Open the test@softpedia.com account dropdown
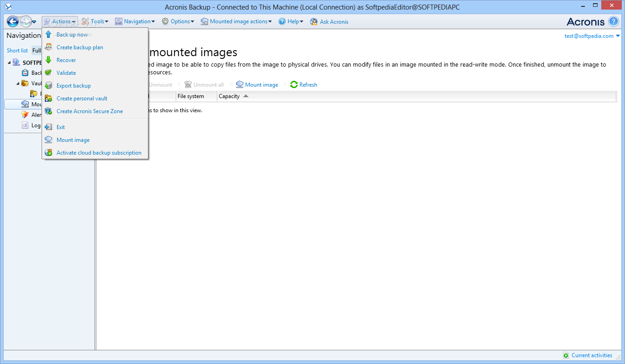This screenshot has width=625, height=364. click(x=592, y=36)
